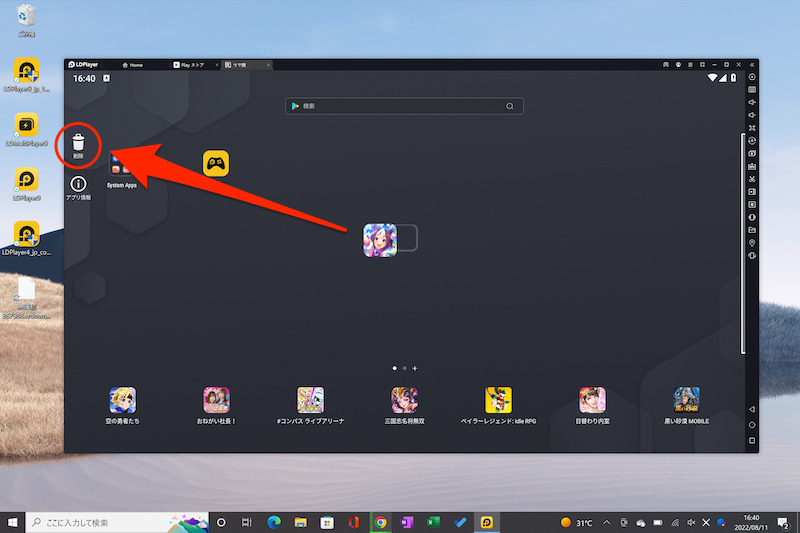The image size is (800, 533).
Task: Click the settings gear in LDPlayer sidebar
Action: 752,77
